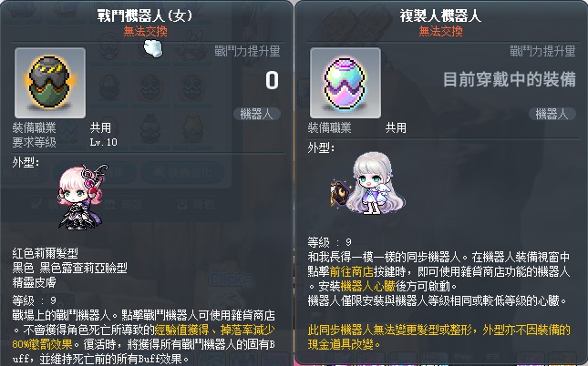Image resolution: width=588 pixels, height=366 pixels.
Task: Select the silver-haired android appearance preview
Action: (368, 183)
